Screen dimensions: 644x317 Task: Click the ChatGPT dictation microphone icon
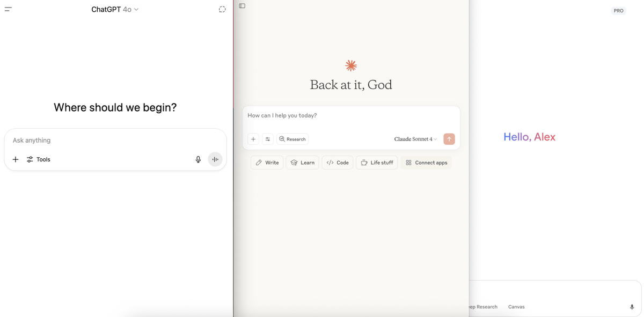198,159
